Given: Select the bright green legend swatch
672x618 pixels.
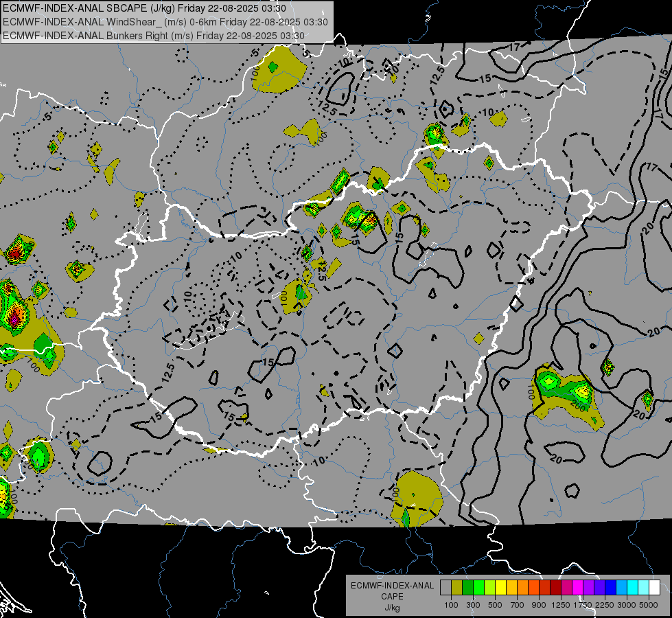Looking at the screenshot, I should 478,588.
